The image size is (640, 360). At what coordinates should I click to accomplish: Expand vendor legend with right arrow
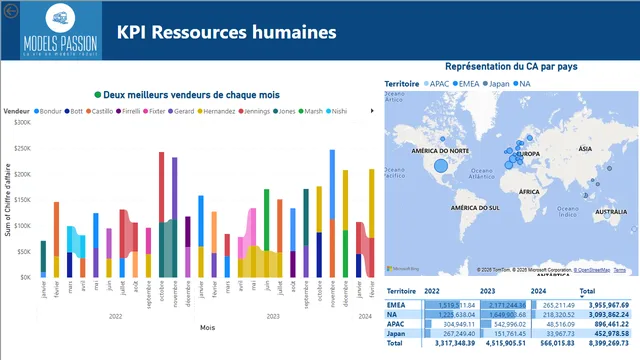pyautogui.click(x=372, y=111)
